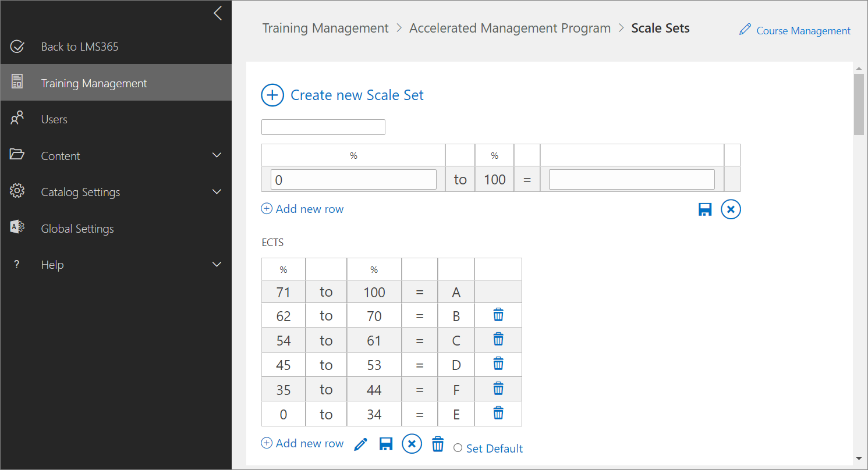The image size is (868, 470).
Task: Delete the entire ECTS scale set
Action: coord(438,444)
